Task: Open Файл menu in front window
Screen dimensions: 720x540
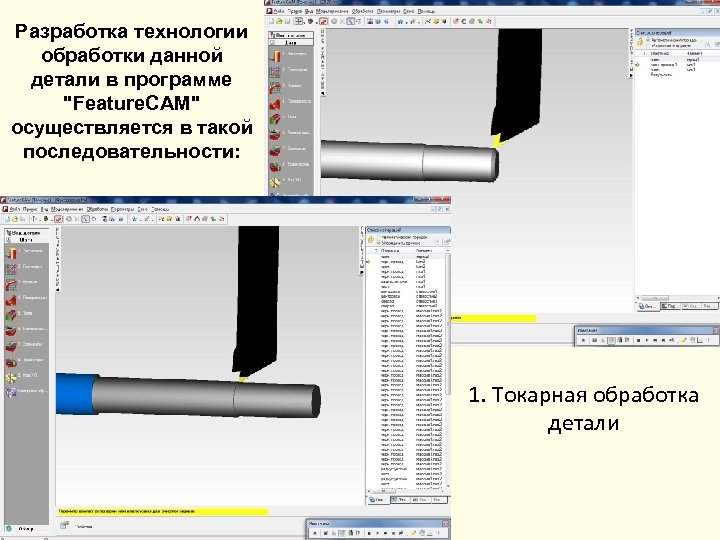Action: pyautogui.click(x=14, y=209)
